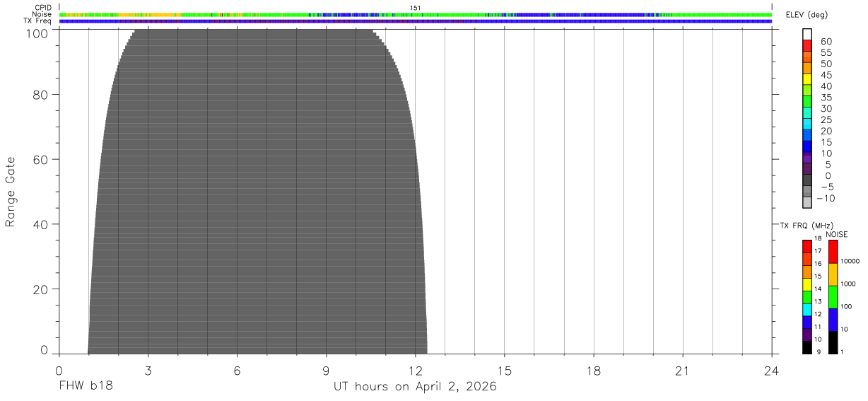Image resolution: width=868 pixels, height=401 pixels.
Task: Click the blue NOISE swatch between 10 and 100
Action: [833, 320]
